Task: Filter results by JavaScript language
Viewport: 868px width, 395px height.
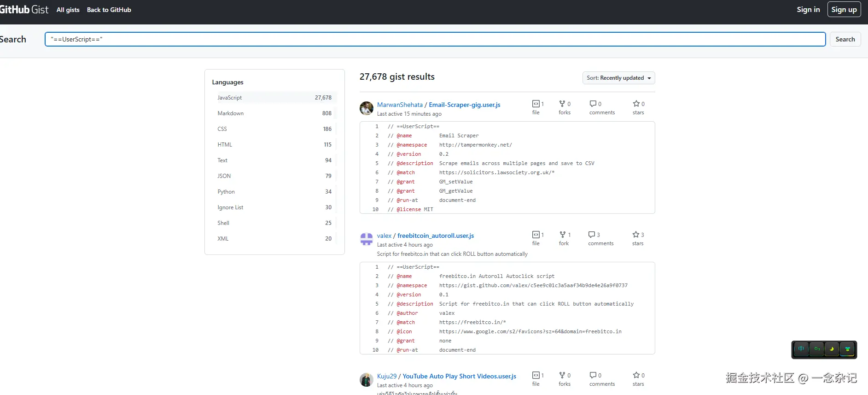Action: 274,98
